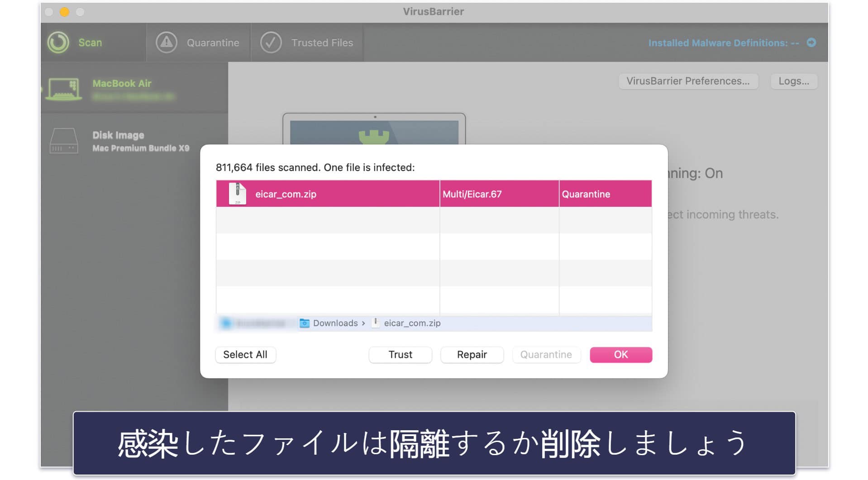
Task: Select the eicar_com.zip file name
Action: pos(286,194)
